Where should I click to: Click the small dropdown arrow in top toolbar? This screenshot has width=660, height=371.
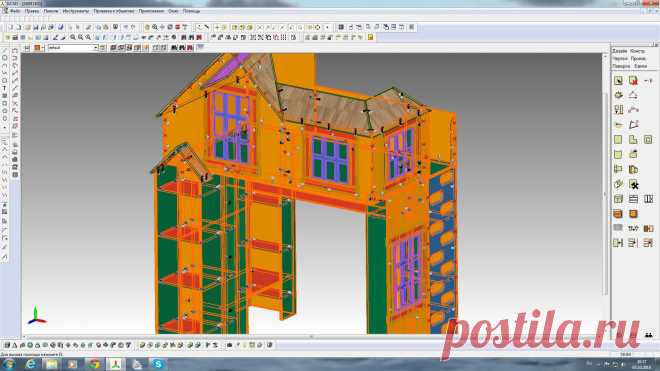(327, 27)
